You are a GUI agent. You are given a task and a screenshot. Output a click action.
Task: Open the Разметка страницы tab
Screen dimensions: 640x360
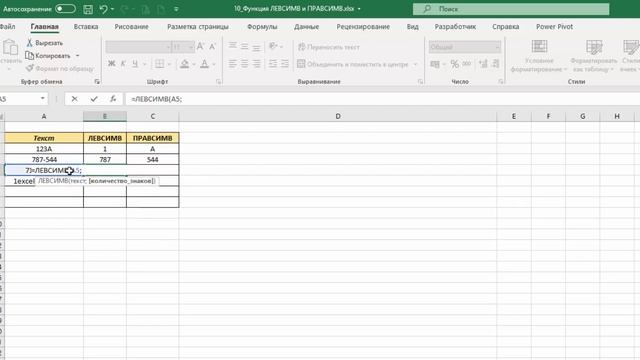tap(198, 27)
